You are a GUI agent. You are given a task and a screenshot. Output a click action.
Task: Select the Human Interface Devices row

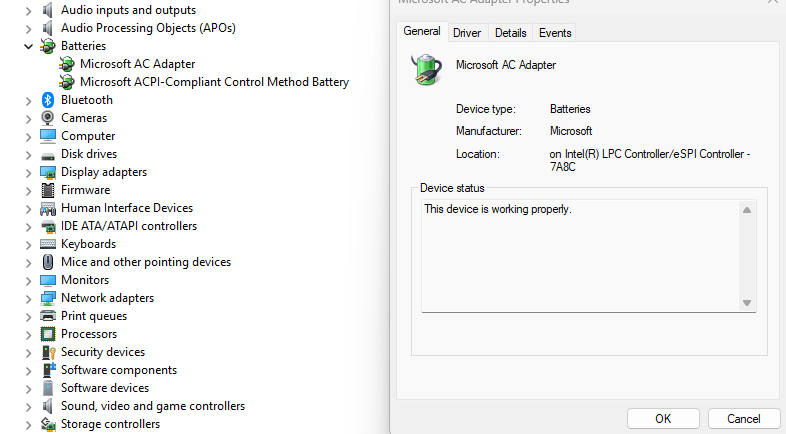pyautogui.click(x=127, y=208)
